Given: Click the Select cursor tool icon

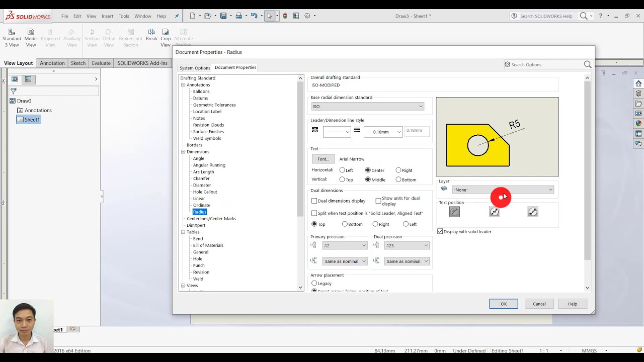Looking at the screenshot, I should pos(270,16).
